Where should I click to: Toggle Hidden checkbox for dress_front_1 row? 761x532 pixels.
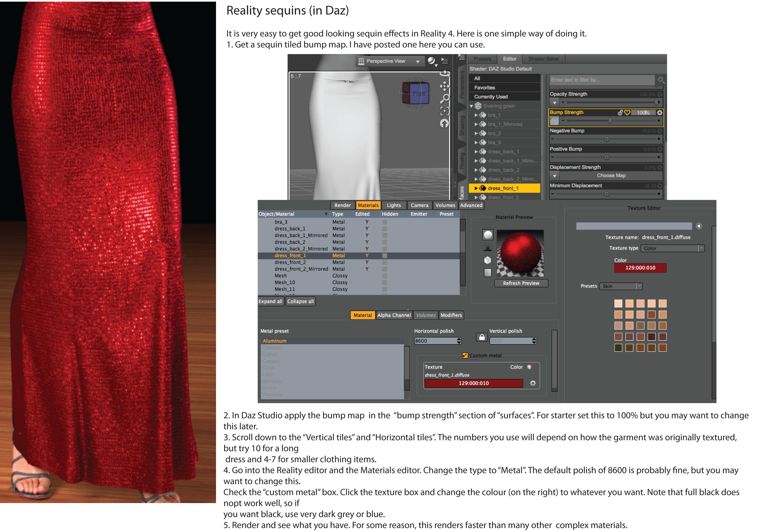pyautogui.click(x=385, y=255)
